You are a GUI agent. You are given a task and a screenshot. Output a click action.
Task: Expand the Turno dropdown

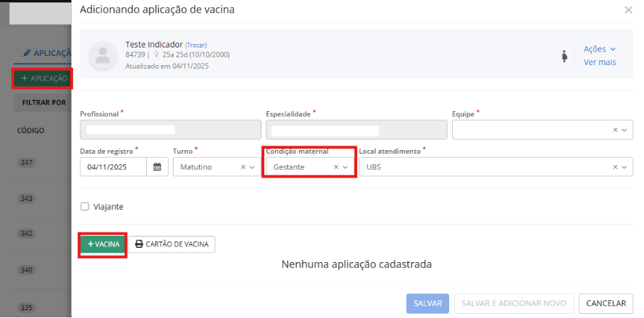click(252, 167)
